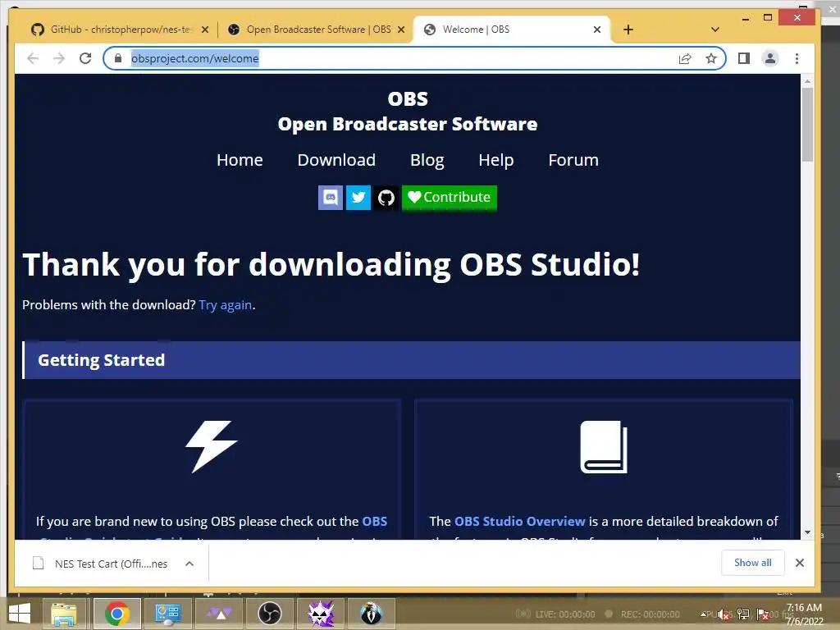The image size is (840, 630).
Task: Click the lightning bolt quickstart icon
Action: point(211,447)
